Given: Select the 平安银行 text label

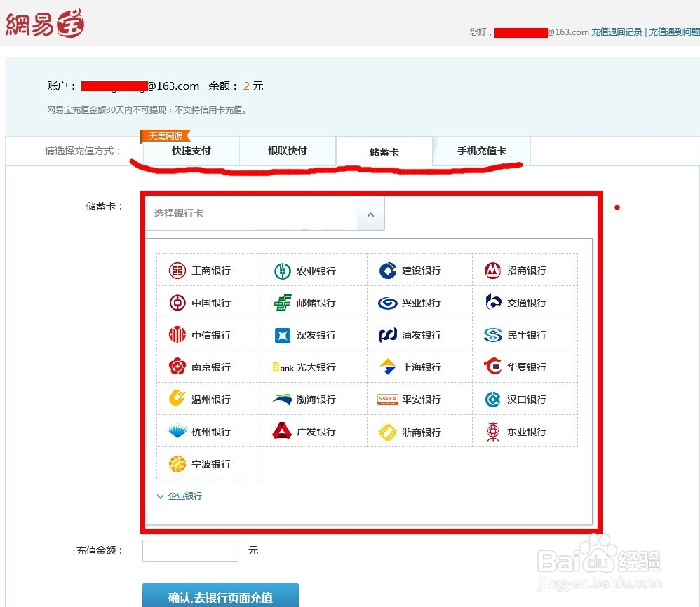Looking at the screenshot, I should coord(422,400).
